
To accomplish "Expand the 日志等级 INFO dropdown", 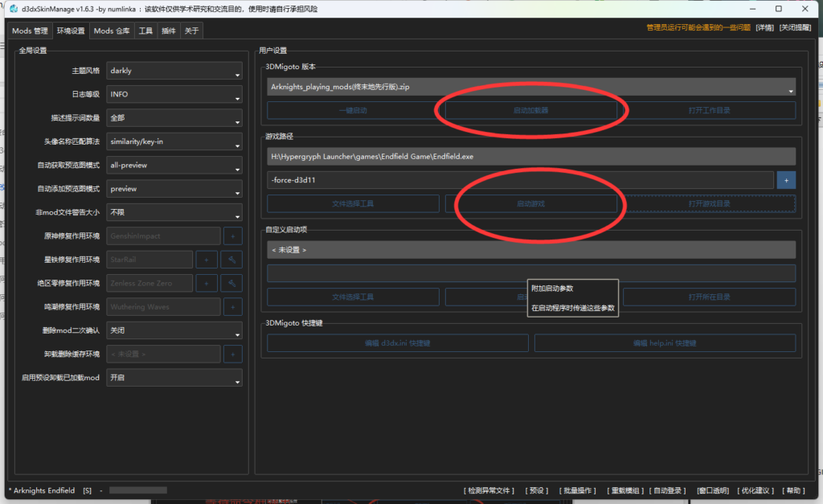I will coord(174,94).
